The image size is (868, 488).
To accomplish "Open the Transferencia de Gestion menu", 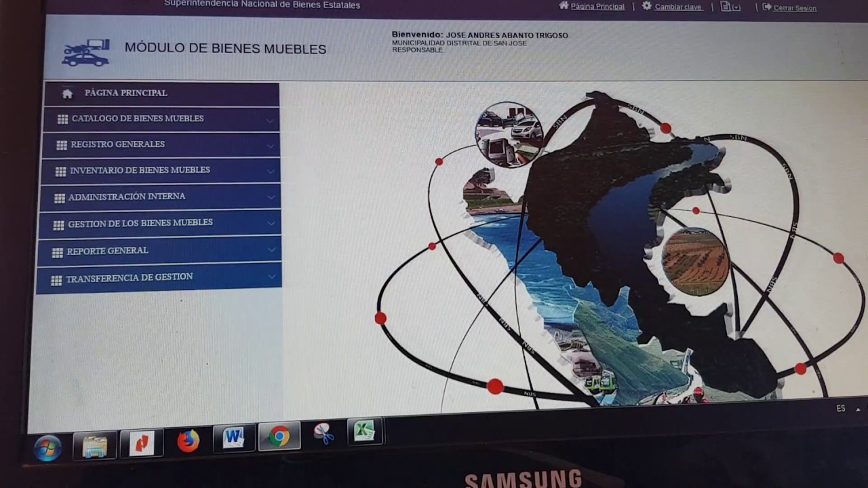I will 158,278.
